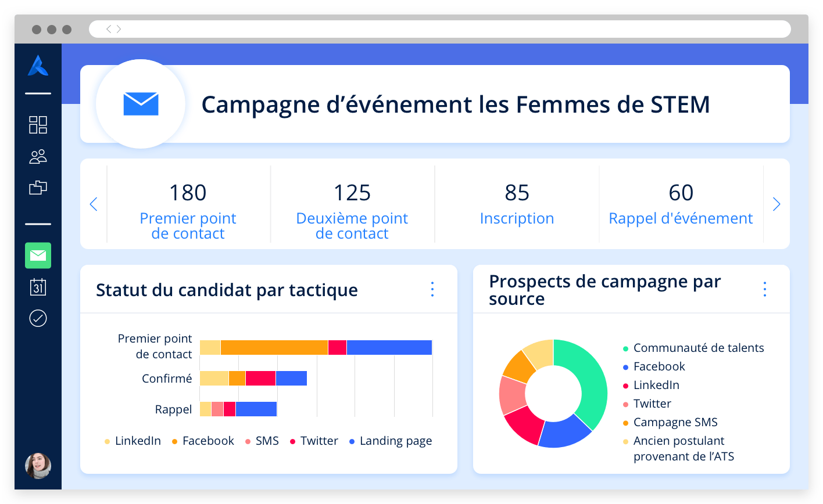Open the folders icon in the sidebar
Image resolution: width=823 pixels, height=504 pixels.
[38, 188]
